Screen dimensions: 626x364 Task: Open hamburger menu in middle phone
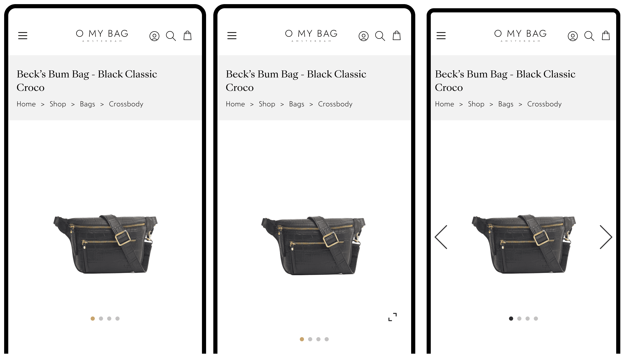click(232, 36)
